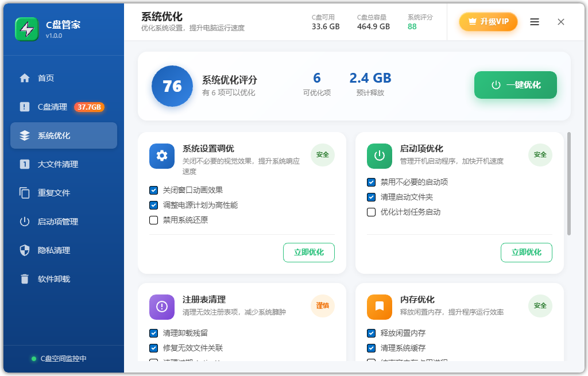
Task: Click the copy icon beside 重复文件
Action: (24, 193)
